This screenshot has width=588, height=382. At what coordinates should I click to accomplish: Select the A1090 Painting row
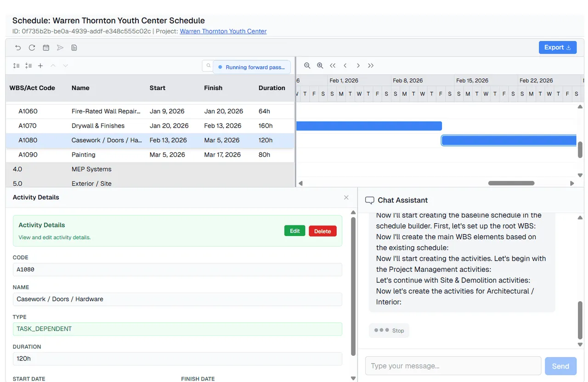pyautogui.click(x=150, y=155)
